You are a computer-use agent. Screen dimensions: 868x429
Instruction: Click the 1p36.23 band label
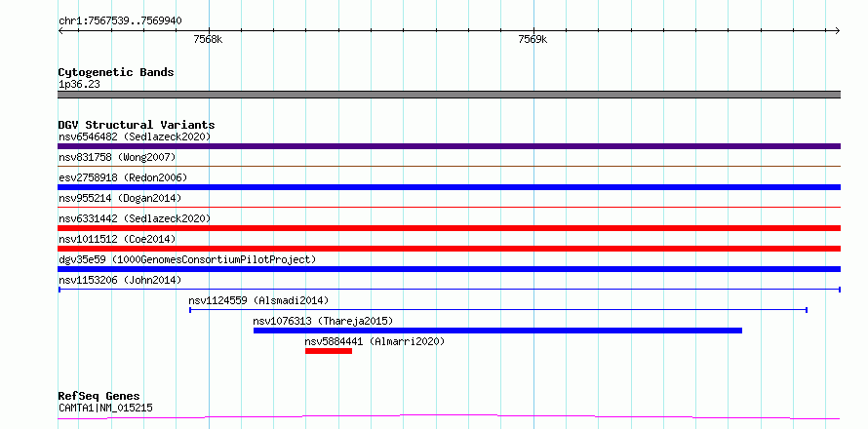point(79,85)
